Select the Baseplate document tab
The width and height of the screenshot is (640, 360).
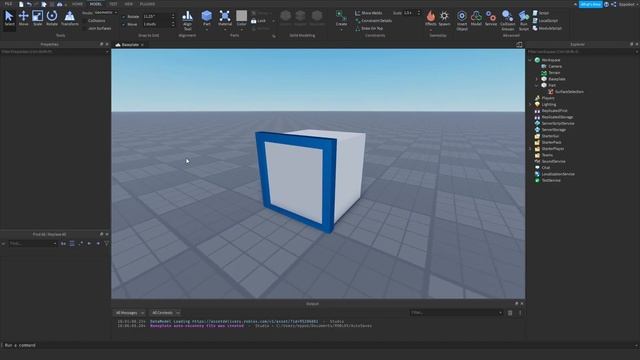click(x=130, y=44)
